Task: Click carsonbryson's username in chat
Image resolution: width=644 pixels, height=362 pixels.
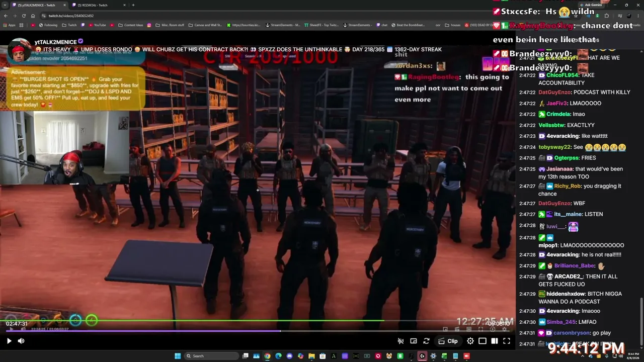Action: point(571,333)
